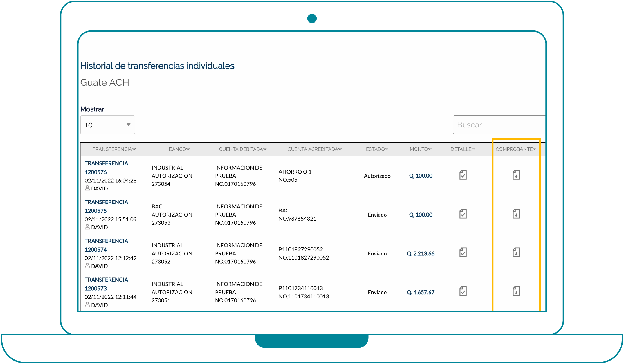
Task: Download comprobante for transfer 1200576
Action: coord(516,175)
